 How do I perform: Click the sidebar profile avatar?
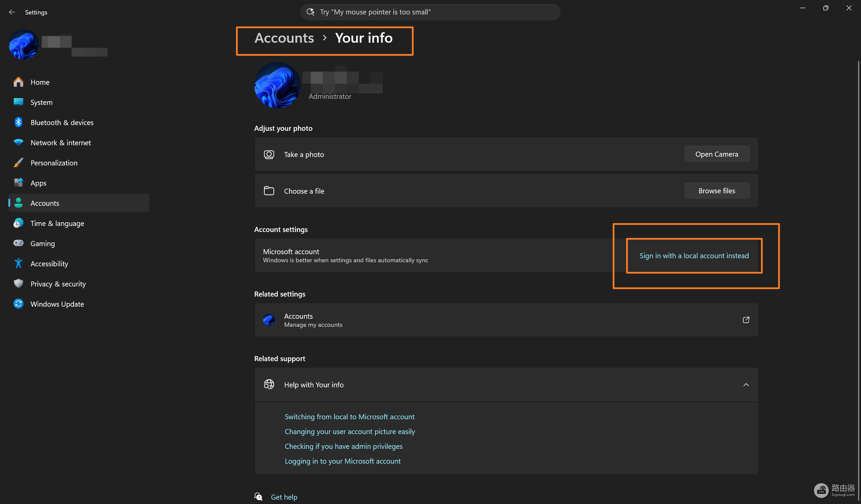pos(24,44)
